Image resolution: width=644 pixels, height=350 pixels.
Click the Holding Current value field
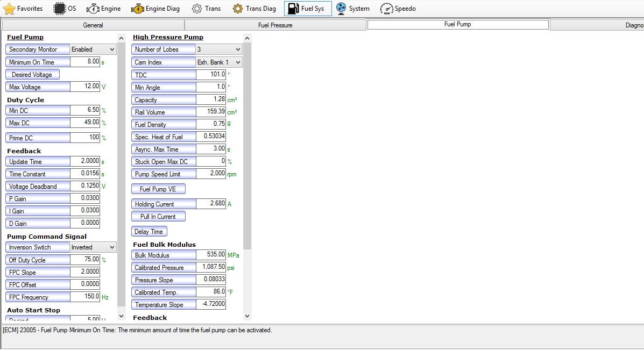pyautogui.click(x=211, y=204)
